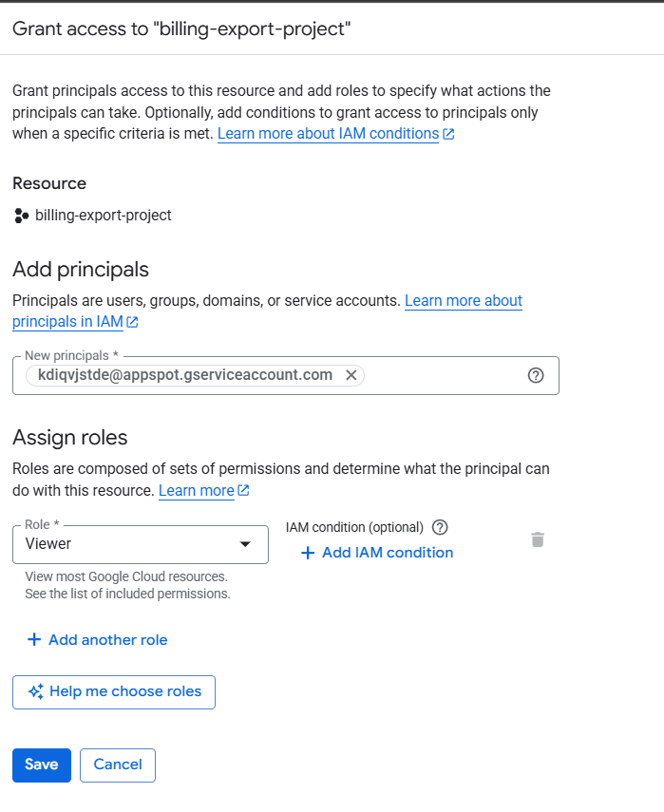664x812 pixels.
Task: Open the IAM condition help tooltip icon
Action: pyautogui.click(x=440, y=527)
